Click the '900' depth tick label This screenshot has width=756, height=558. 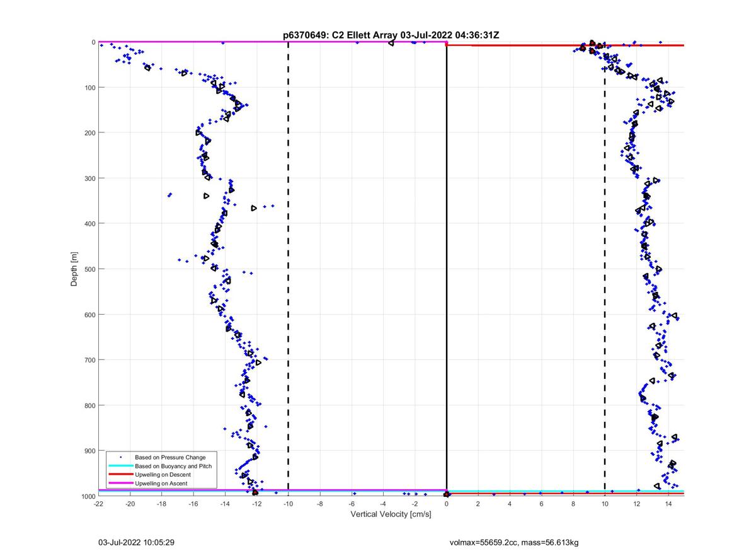pos(89,450)
